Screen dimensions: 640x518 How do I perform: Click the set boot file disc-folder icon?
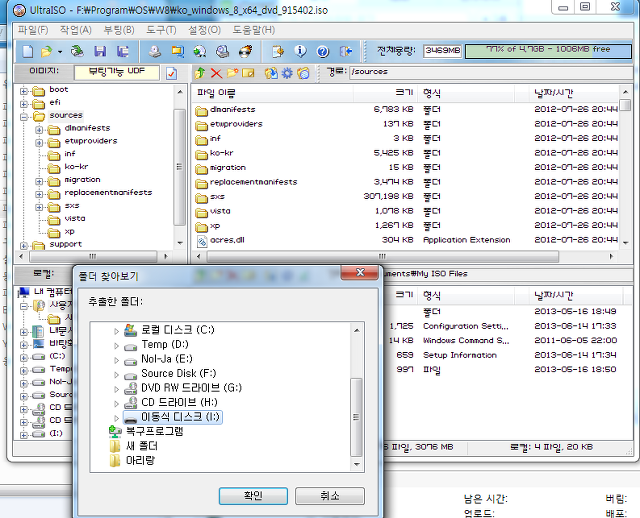click(x=303, y=73)
